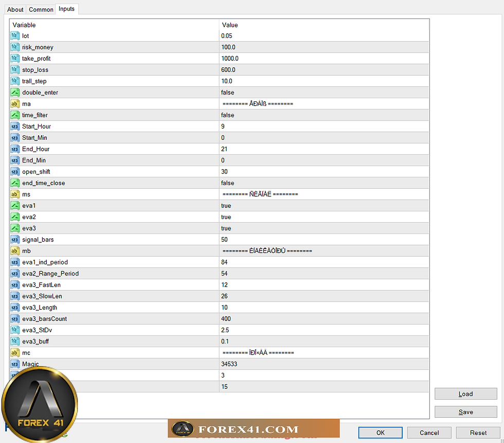504x443 pixels.
Task: Switch to the Common tab
Action: point(41,9)
